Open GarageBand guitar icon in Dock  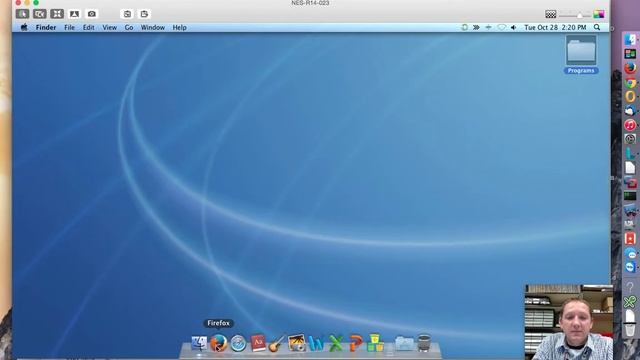(x=277, y=343)
